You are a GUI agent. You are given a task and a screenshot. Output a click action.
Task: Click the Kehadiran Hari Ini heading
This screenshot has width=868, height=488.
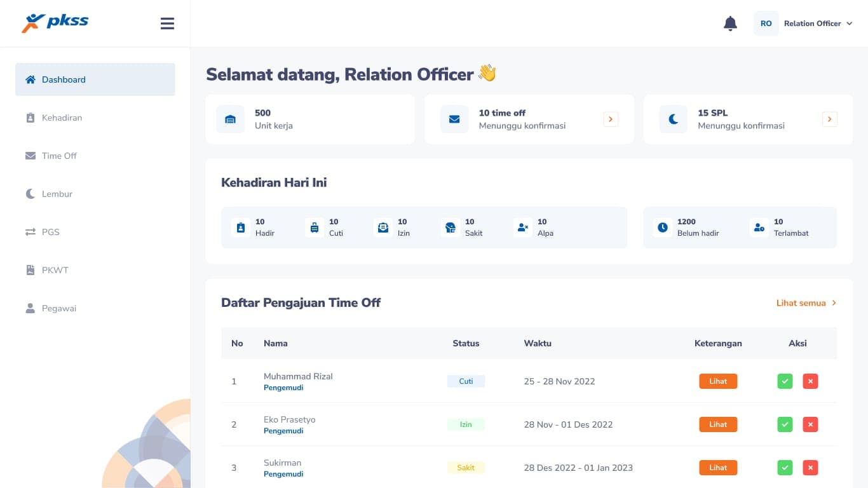click(x=274, y=183)
